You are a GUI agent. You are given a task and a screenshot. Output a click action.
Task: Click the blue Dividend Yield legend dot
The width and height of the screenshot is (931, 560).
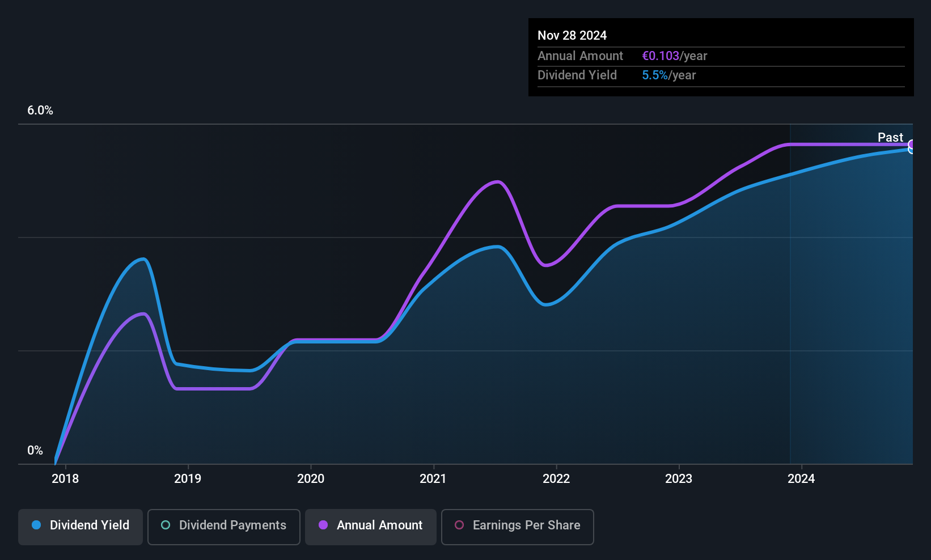coord(36,525)
